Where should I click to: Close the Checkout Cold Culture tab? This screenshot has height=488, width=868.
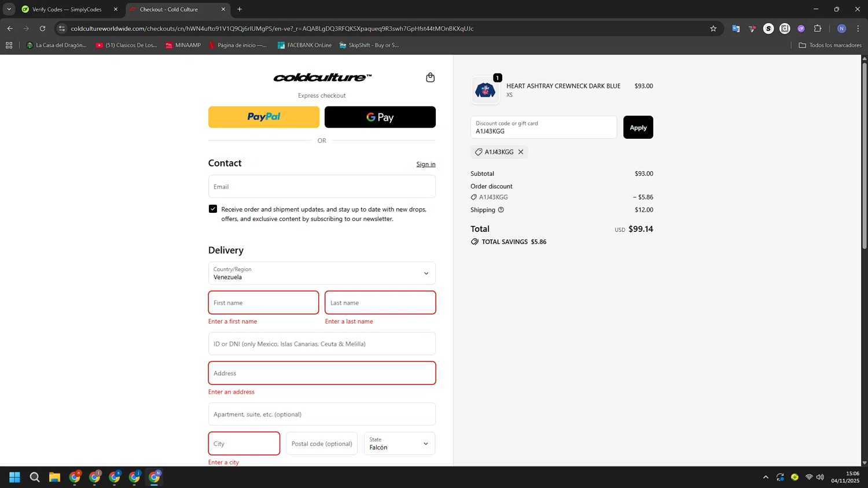[x=223, y=9]
